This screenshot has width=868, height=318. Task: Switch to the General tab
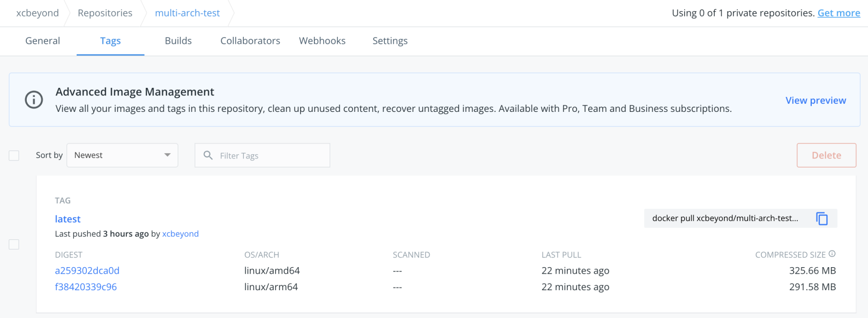[43, 41]
